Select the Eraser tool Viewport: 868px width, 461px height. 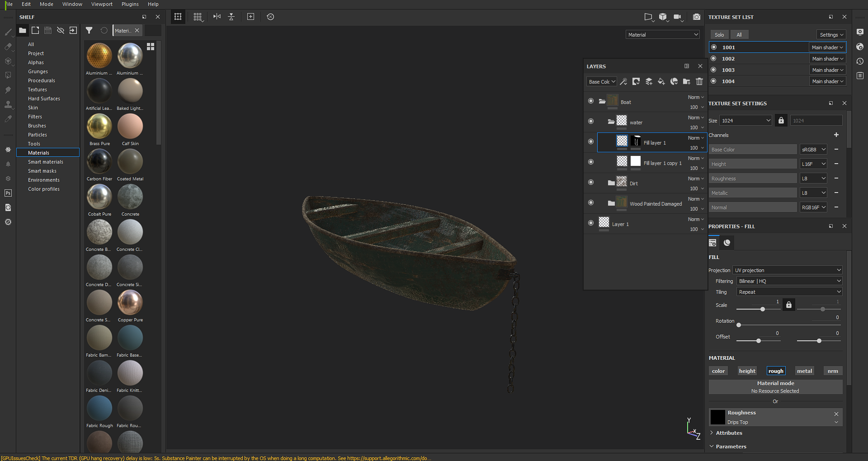pyautogui.click(x=8, y=47)
